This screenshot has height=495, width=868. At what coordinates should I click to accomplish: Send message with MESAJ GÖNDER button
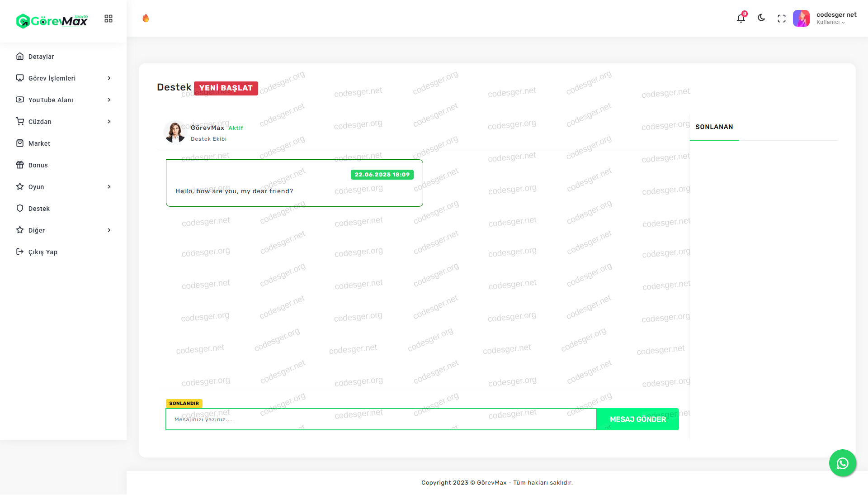637,419
